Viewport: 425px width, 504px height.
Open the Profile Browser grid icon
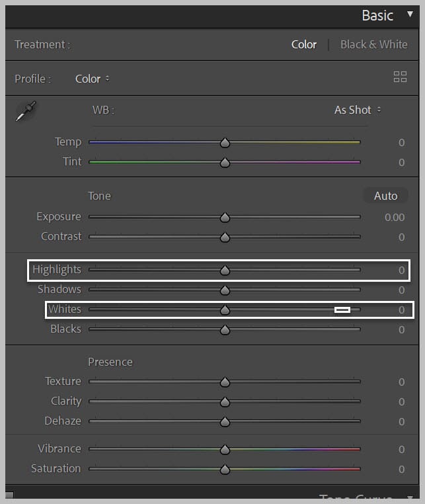point(400,77)
